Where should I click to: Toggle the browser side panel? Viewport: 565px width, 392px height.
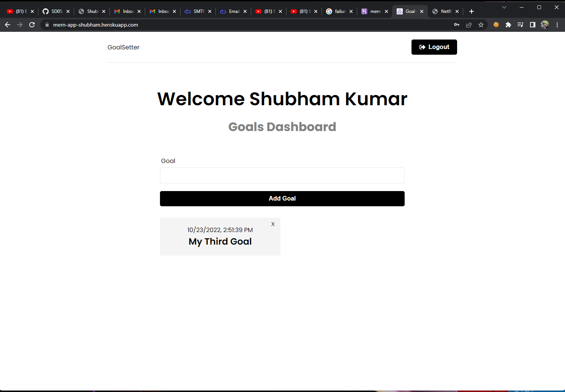533,25
